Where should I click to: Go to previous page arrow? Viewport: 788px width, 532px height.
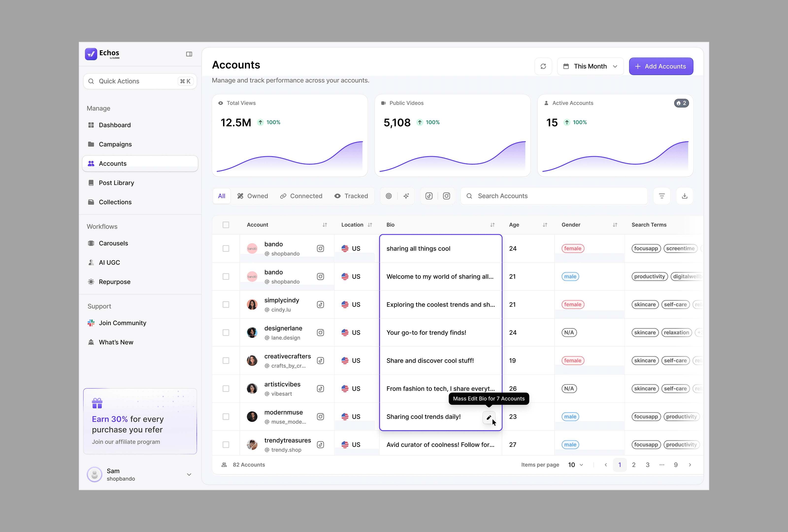point(606,465)
